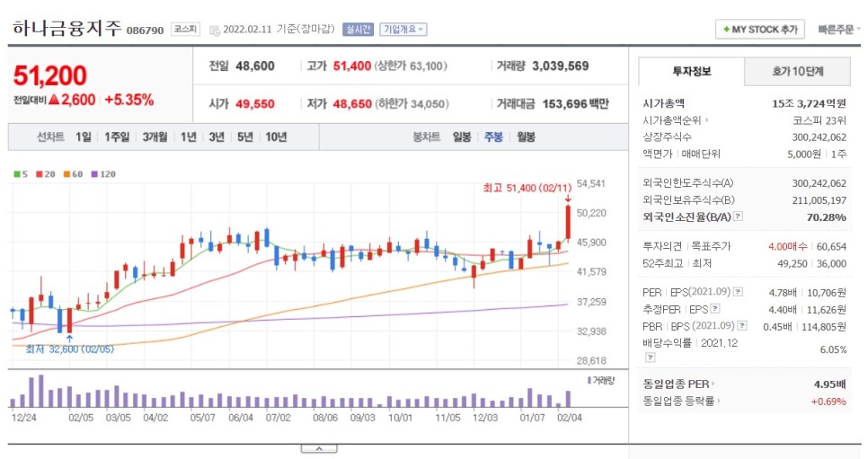
Task: Select 10년 line chart period
Action: click(x=276, y=137)
